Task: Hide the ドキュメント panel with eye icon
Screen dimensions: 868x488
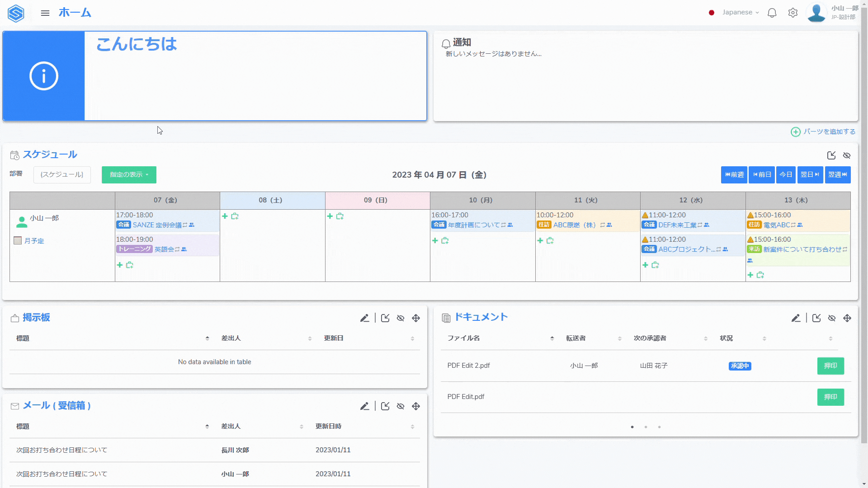Action: tap(832, 318)
